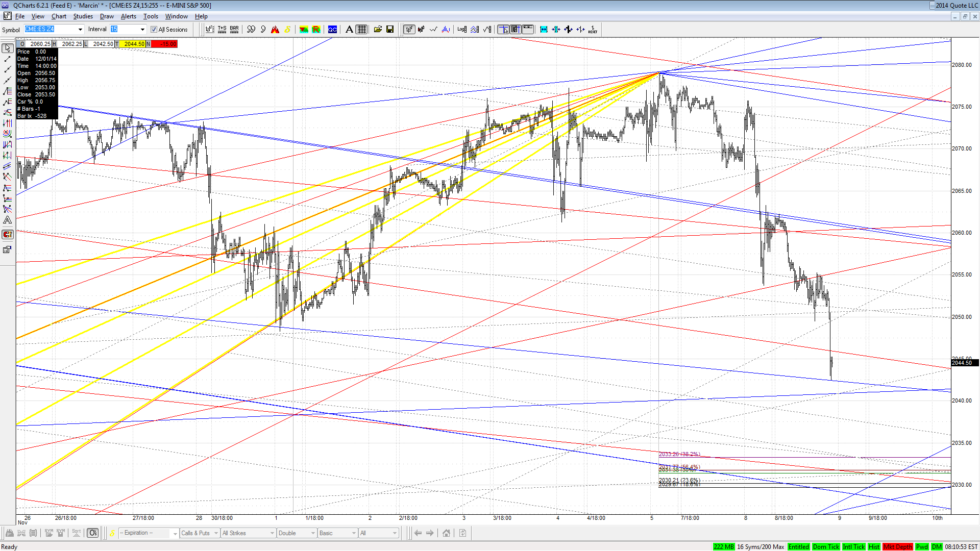Pick the text annotation tool in left toolbar
The image size is (980, 551).
pyautogui.click(x=7, y=220)
